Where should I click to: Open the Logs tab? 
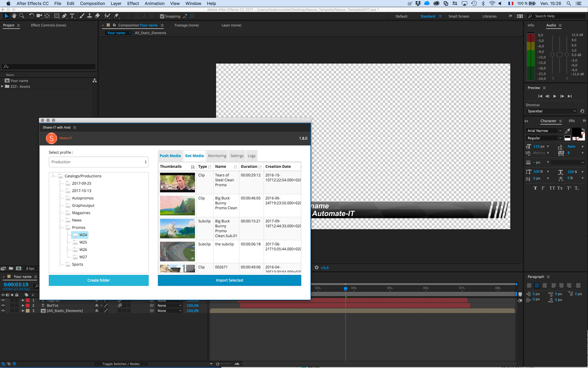point(251,156)
